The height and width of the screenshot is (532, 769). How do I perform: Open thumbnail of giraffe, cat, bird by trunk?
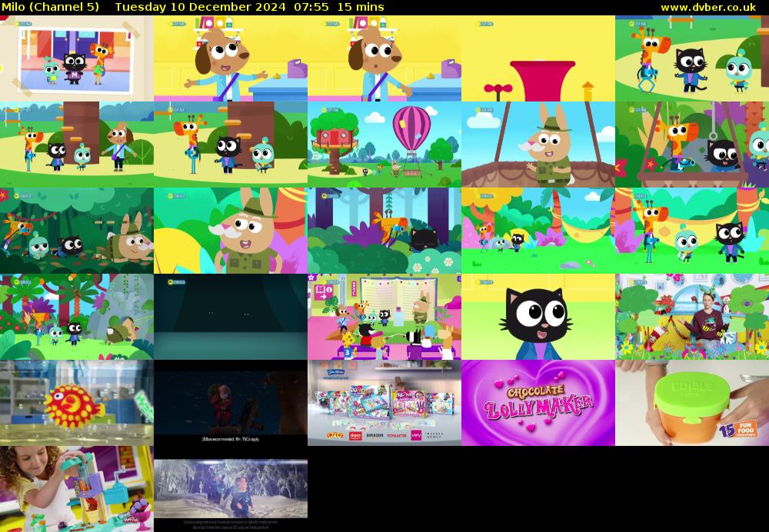click(231, 145)
